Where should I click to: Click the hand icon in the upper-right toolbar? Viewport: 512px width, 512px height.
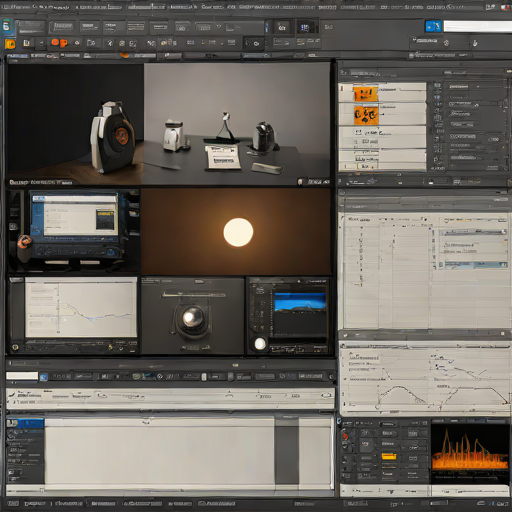pyautogui.click(x=475, y=43)
